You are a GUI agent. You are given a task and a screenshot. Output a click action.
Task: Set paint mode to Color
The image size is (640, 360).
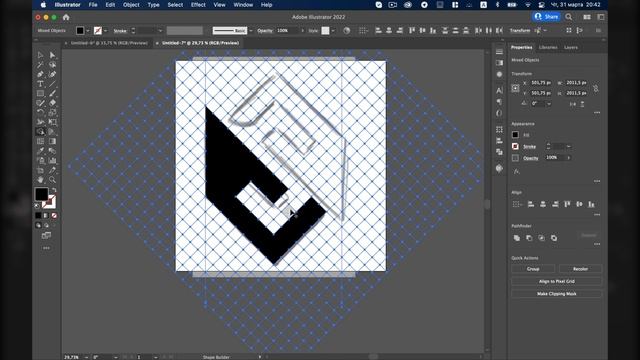point(38,216)
